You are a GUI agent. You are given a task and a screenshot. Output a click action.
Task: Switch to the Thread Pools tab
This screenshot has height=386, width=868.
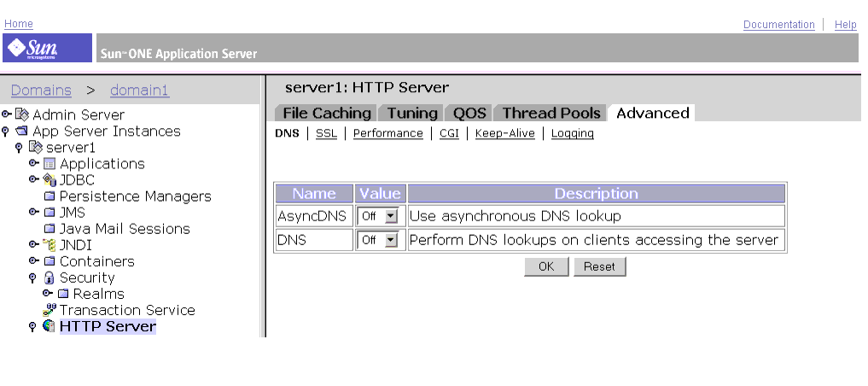click(551, 113)
